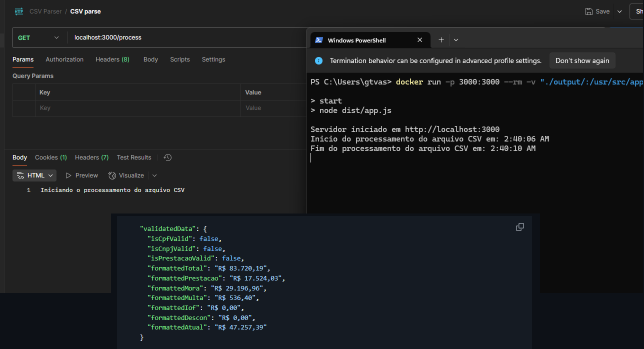Expand the dropdown arrow next to Visualize

[x=154, y=175]
